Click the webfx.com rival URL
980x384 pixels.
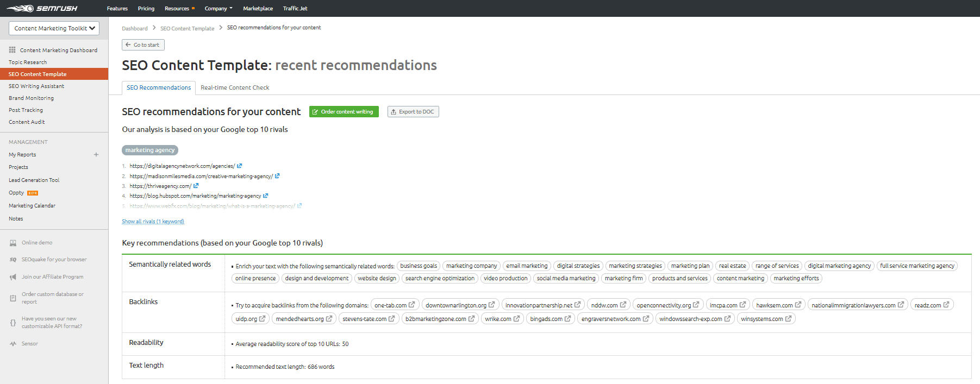click(213, 206)
